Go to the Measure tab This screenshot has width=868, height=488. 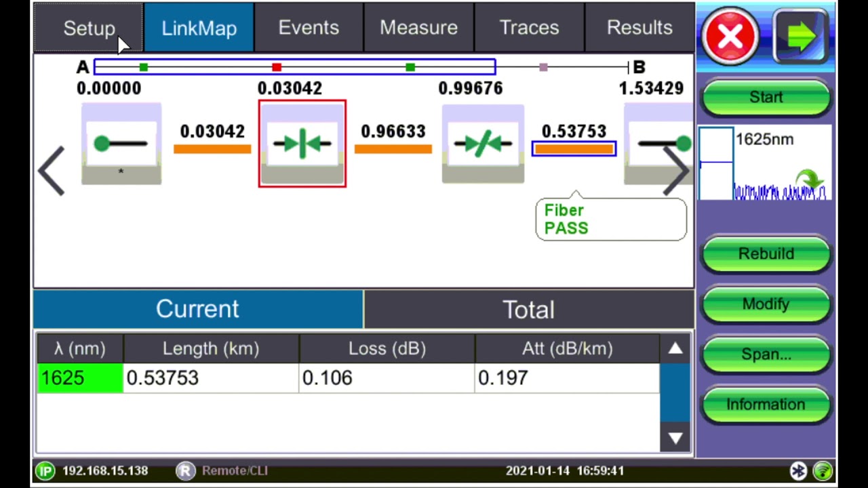point(418,28)
